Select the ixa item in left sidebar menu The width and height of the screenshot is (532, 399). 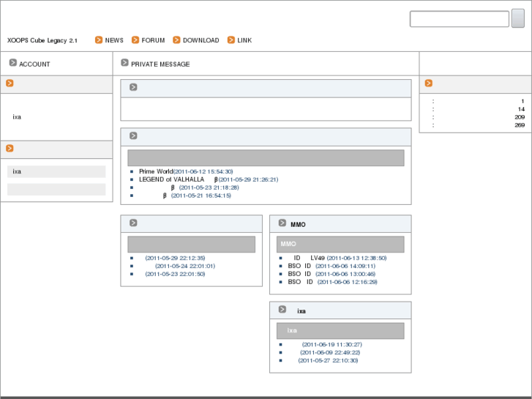pyautogui.click(x=56, y=171)
